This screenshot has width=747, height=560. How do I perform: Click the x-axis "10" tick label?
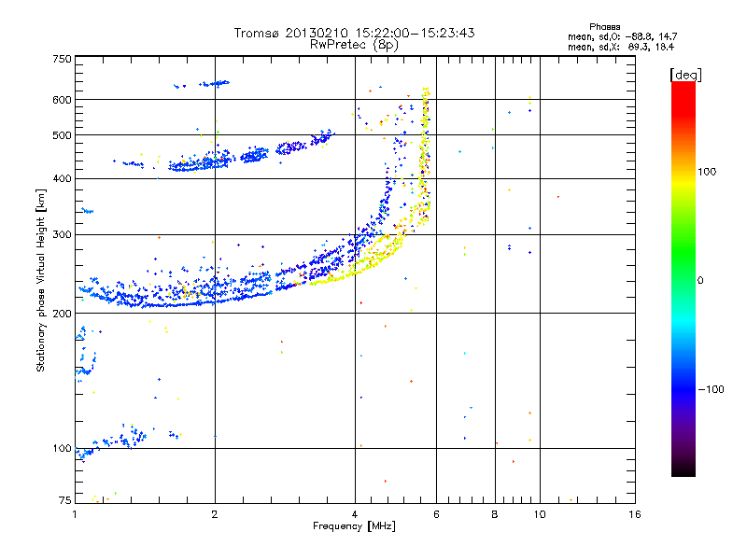[x=540, y=514]
